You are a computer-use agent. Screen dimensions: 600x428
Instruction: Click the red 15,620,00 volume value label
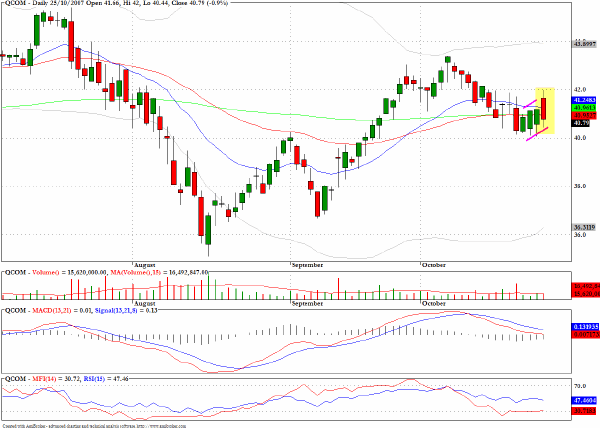click(585, 294)
